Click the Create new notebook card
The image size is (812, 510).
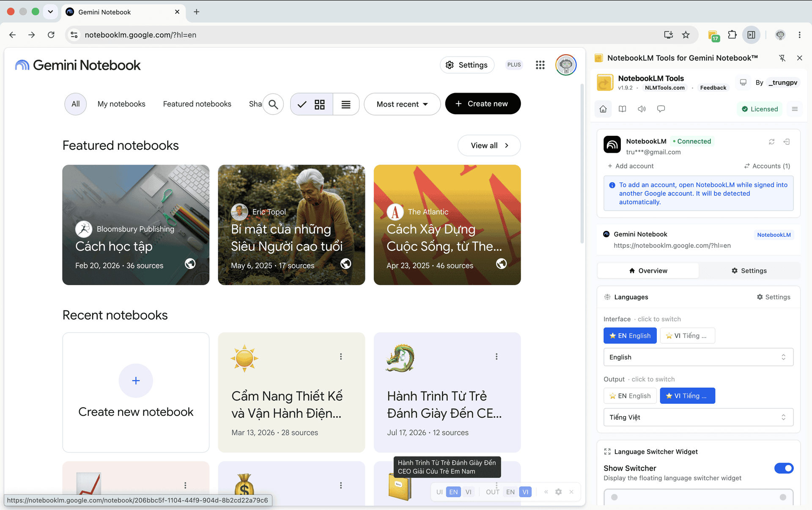[136, 392]
